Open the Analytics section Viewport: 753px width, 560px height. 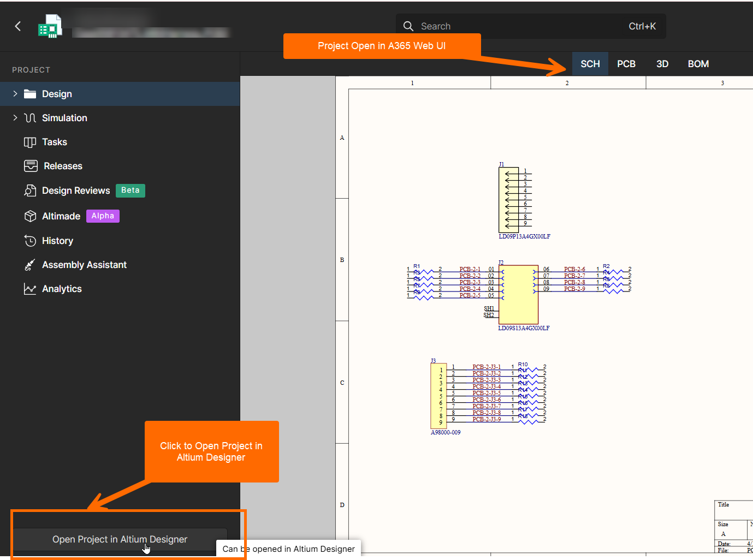[62, 289]
